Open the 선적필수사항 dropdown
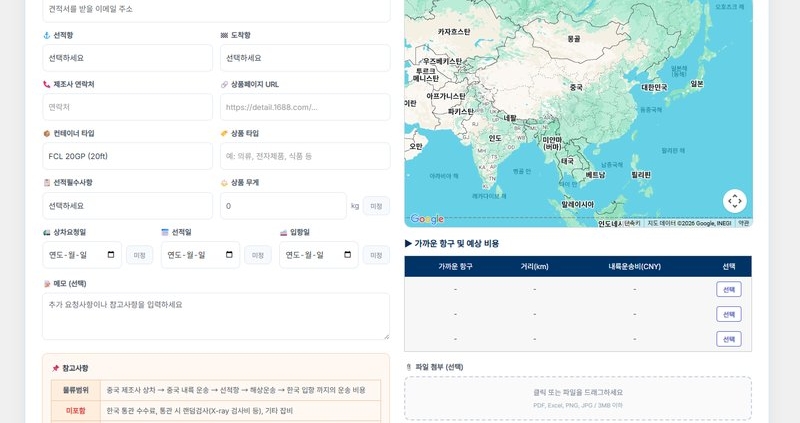The height and width of the screenshot is (423, 800). point(127,206)
